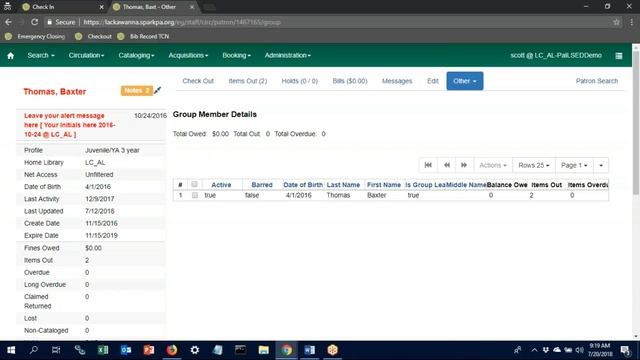Click the Patron Search link
Viewport: 640px width, 360px height.
pyautogui.click(x=597, y=81)
